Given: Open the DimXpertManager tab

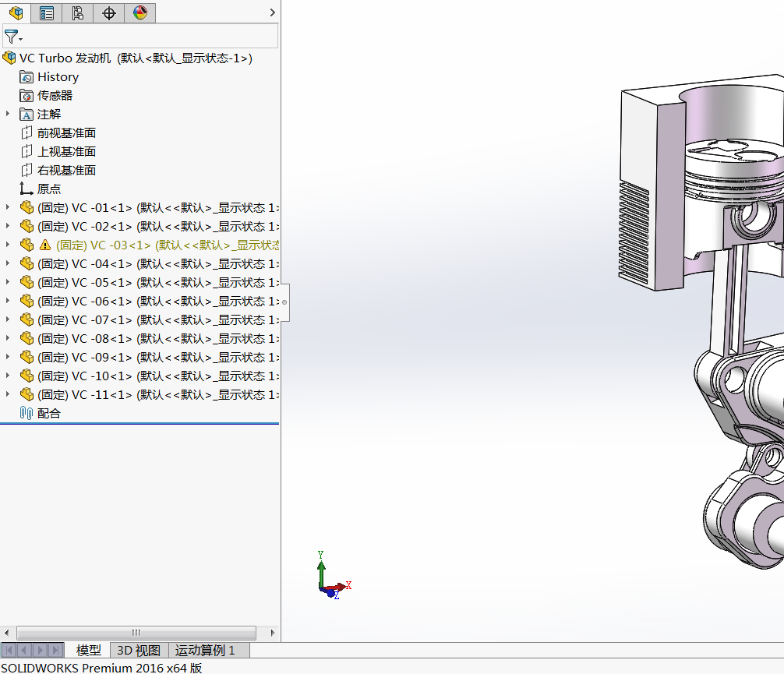Looking at the screenshot, I should [x=108, y=12].
